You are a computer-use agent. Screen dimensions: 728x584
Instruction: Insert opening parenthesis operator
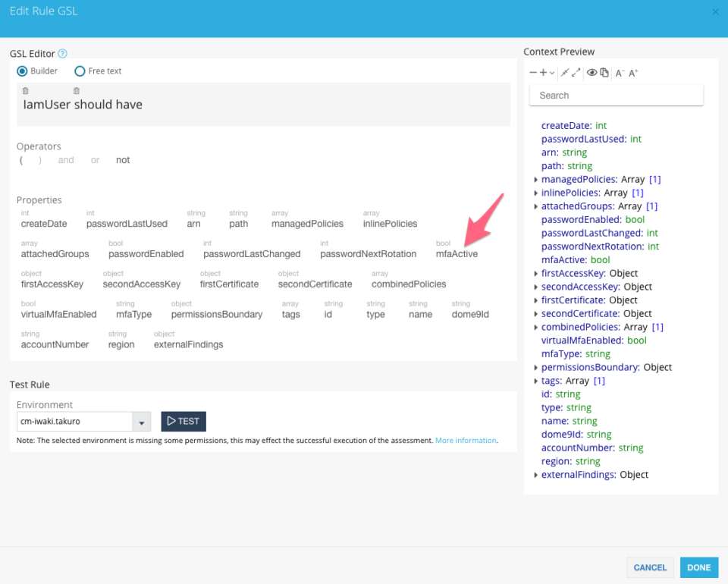click(x=21, y=160)
